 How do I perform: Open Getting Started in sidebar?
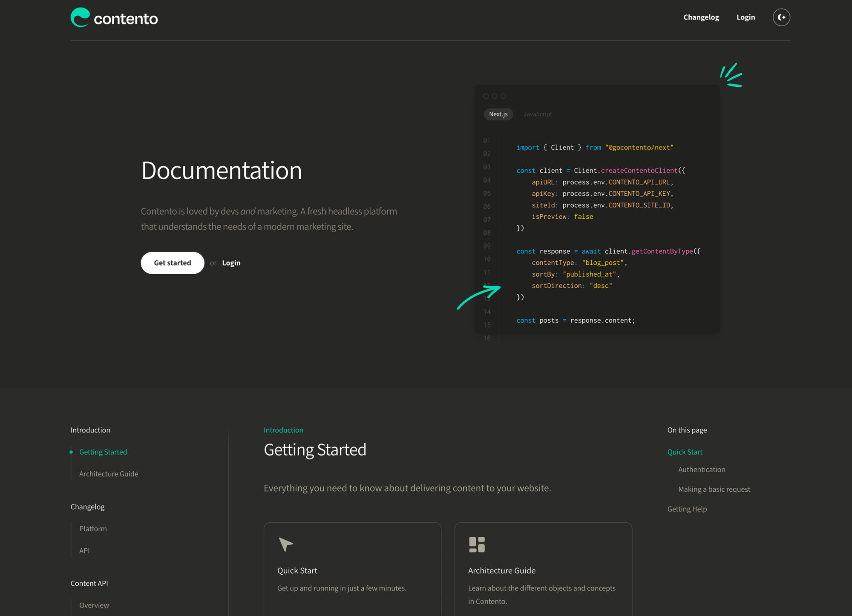(103, 452)
